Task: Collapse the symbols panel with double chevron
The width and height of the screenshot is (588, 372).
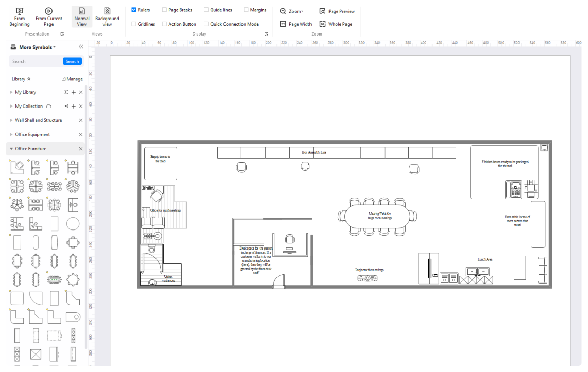Action: click(x=81, y=47)
